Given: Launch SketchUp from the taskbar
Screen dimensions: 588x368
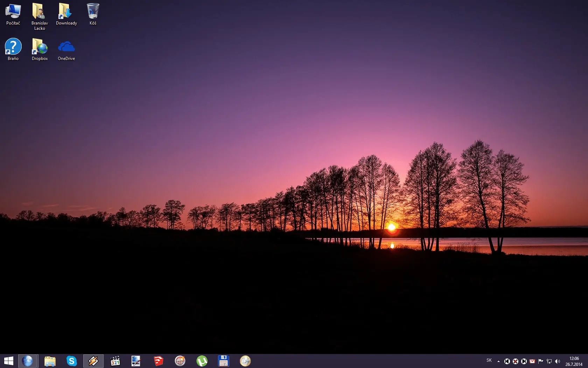Looking at the screenshot, I should (x=159, y=361).
